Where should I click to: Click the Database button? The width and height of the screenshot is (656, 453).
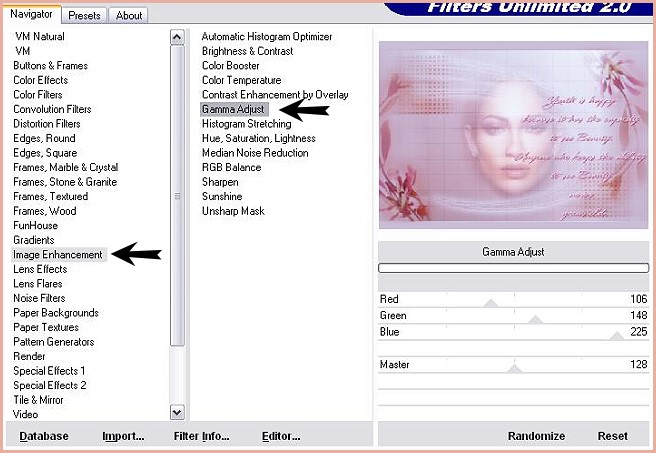pos(44,436)
